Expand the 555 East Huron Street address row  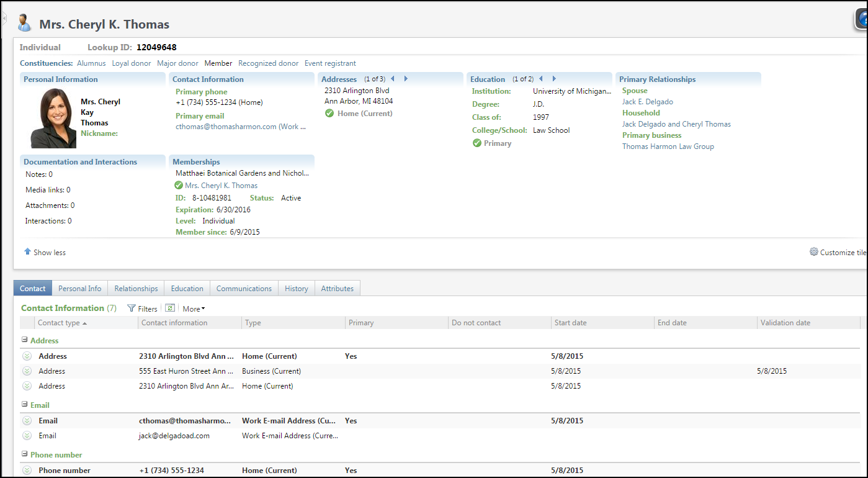point(27,371)
